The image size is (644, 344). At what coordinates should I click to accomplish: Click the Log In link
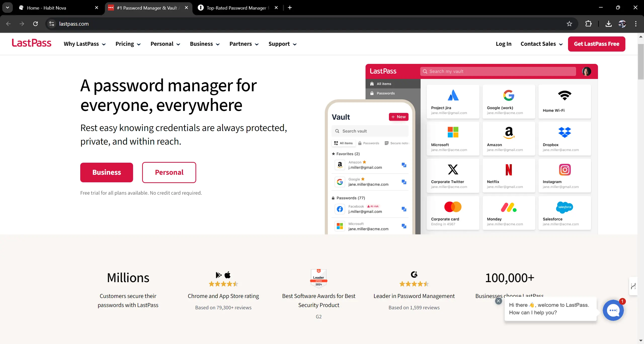(503, 44)
